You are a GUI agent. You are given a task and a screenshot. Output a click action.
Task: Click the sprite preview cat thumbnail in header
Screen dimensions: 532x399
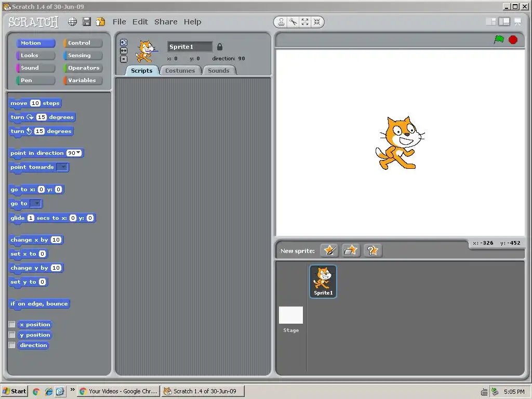tap(147, 51)
